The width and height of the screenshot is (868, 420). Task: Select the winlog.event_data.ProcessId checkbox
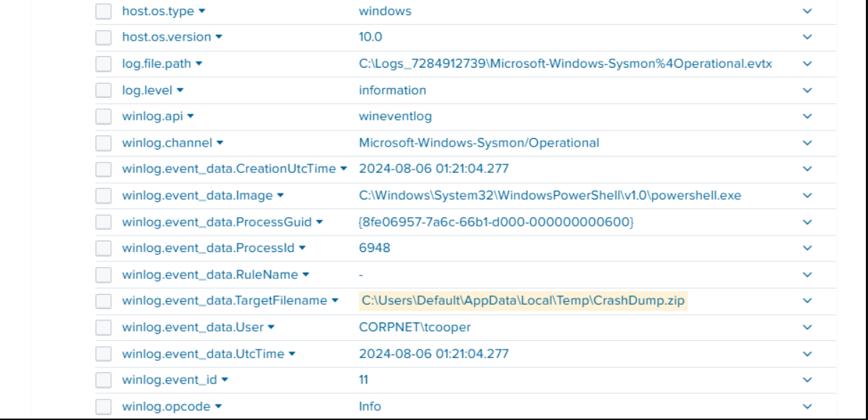point(103,248)
